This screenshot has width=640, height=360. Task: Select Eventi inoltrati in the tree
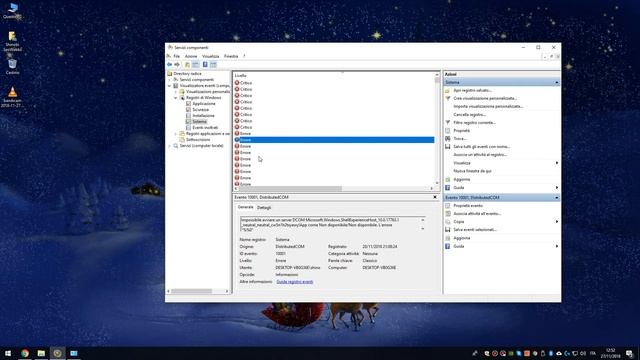pyautogui.click(x=205, y=128)
